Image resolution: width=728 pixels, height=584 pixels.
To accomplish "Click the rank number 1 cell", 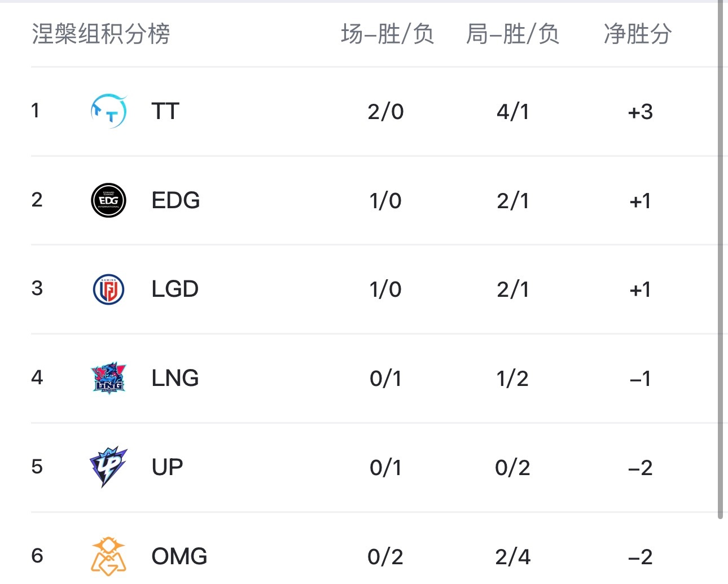I will click(36, 111).
